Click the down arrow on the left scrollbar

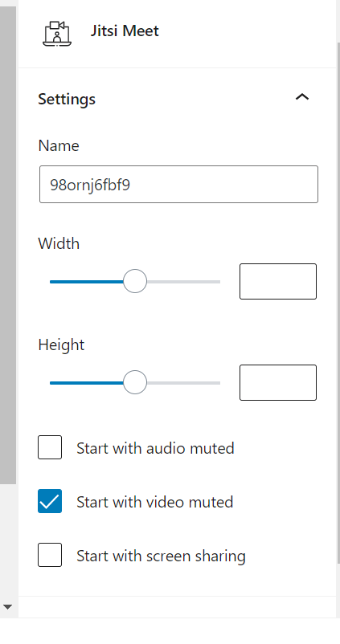tap(7, 606)
